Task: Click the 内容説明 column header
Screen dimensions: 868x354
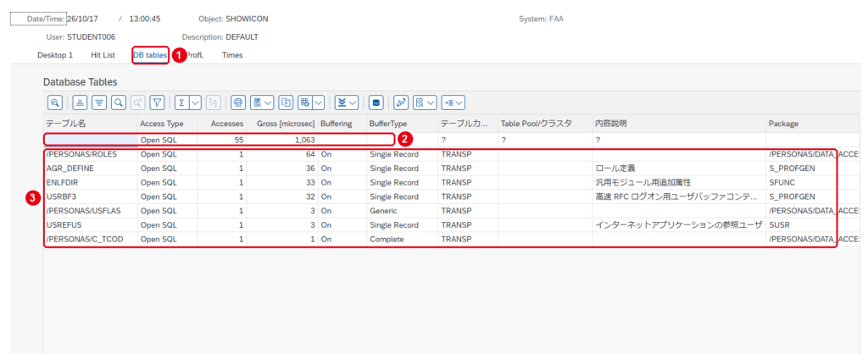Action: click(x=679, y=124)
